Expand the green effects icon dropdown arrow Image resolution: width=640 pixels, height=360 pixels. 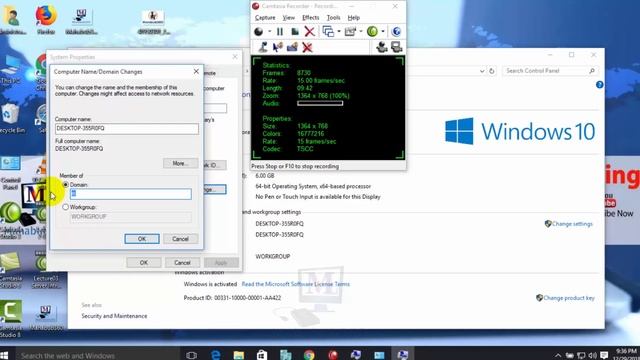(383, 31)
